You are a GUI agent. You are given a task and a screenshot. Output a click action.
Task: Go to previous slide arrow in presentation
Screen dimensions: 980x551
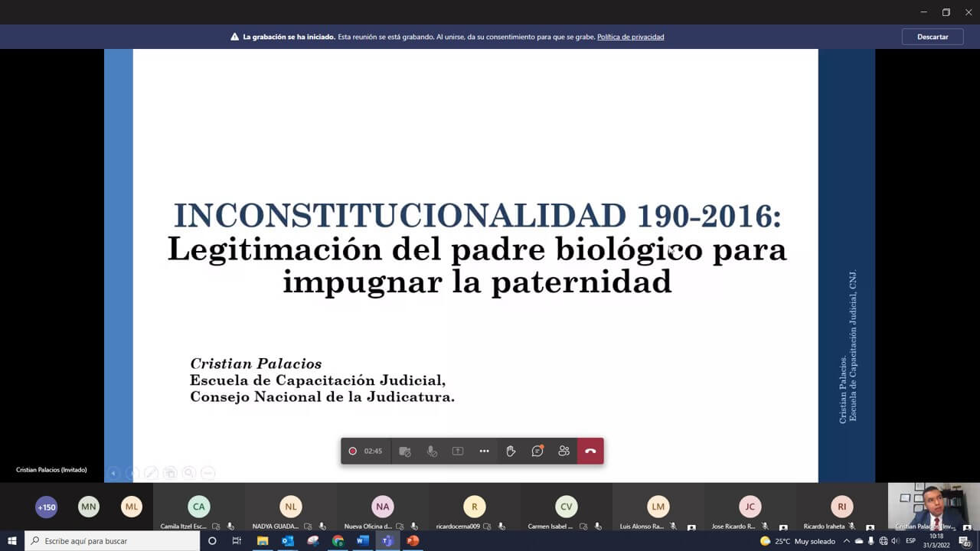click(113, 473)
